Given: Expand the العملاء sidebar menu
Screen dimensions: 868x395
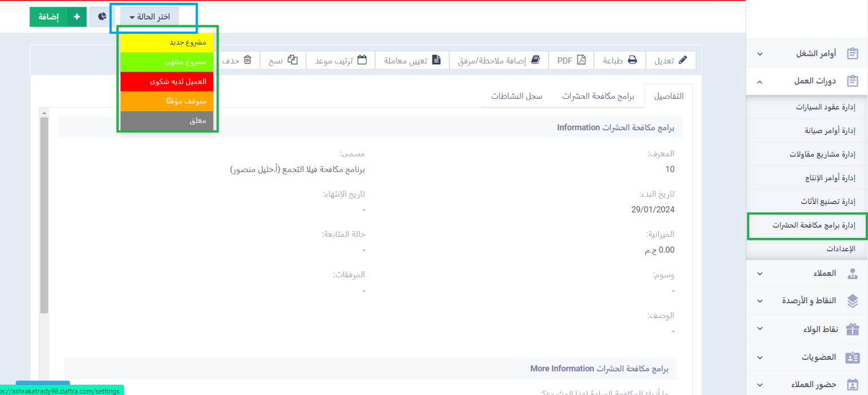Looking at the screenshot, I should tap(759, 274).
